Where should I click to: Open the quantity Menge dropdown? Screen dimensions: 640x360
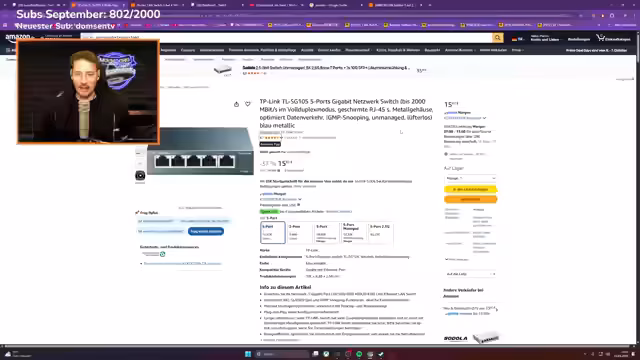[x=470, y=178]
